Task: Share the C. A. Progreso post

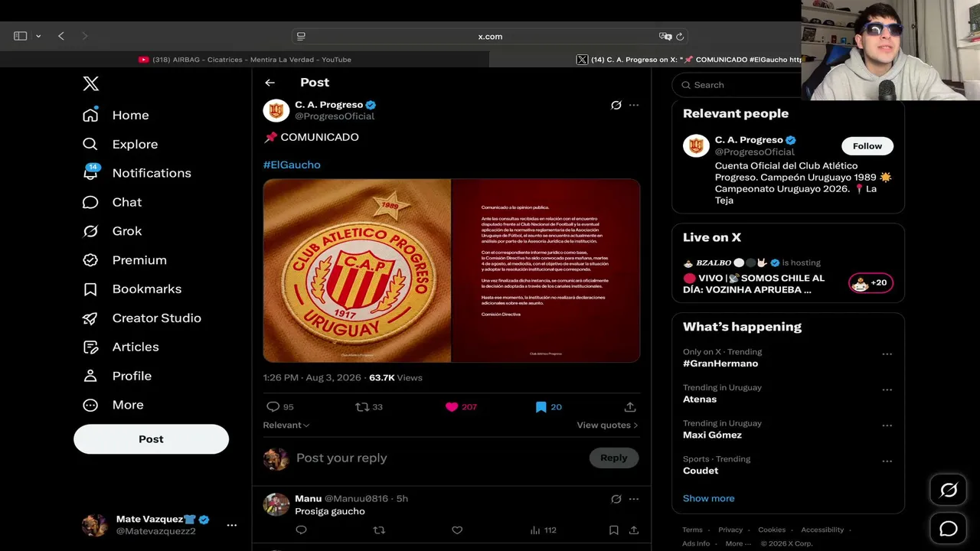Action: click(x=630, y=407)
